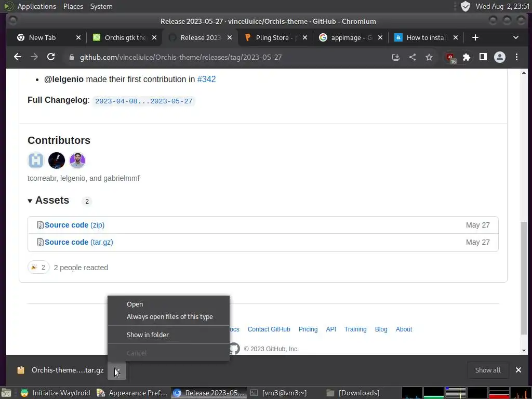The width and height of the screenshot is (532, 399).
Task: Select Open in download context menu
Action: click(x=168, y=304)
